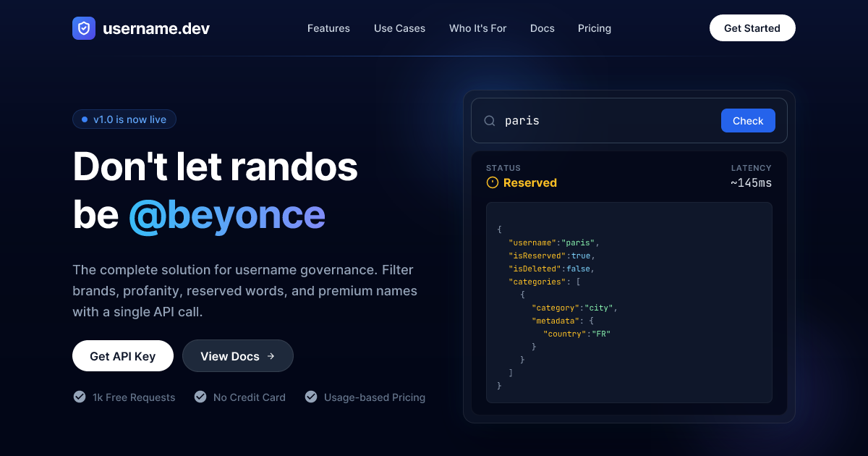Open the Pricing nav link
The width and height of the screenshot is (868, 456).
595,28
